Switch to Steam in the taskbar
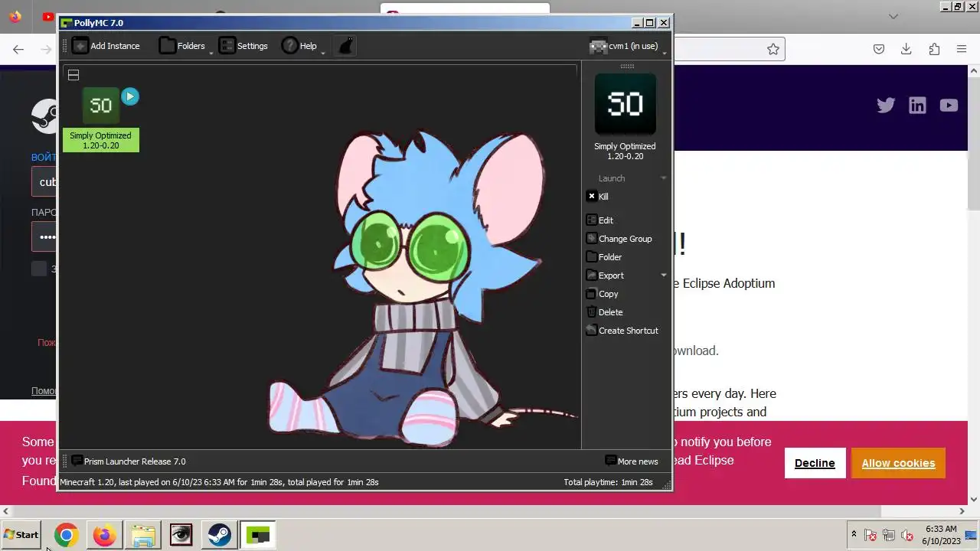The image size is (980, 551). pos(219,535)
